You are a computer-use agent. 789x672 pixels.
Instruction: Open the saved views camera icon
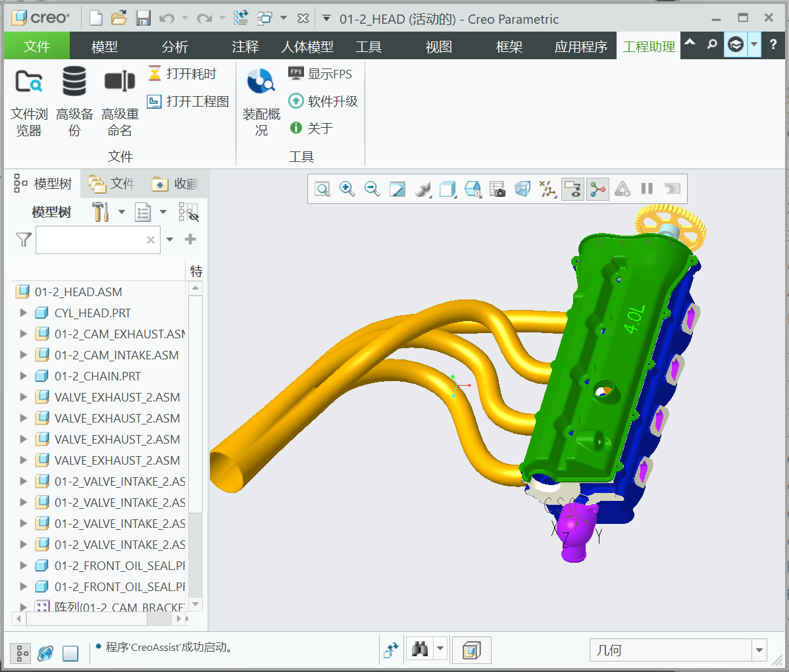pyautogui.click(x=497, y=190)
